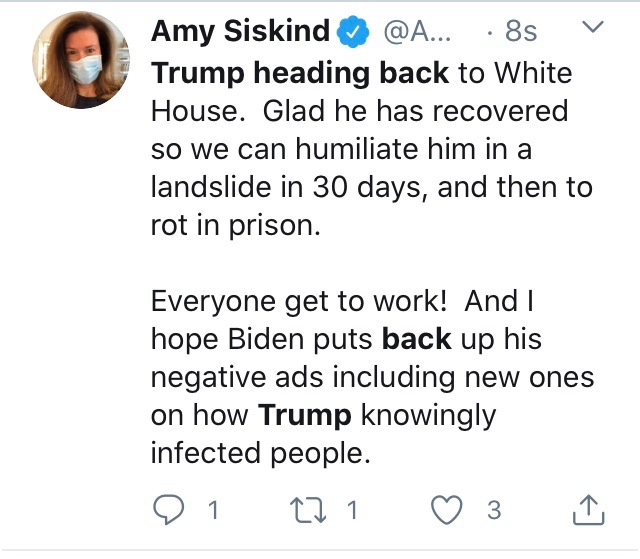This screenshot has height=559, width=640.
Task: Click the 'Everyone get to work!' sentence
Action: tap(299, 302)
